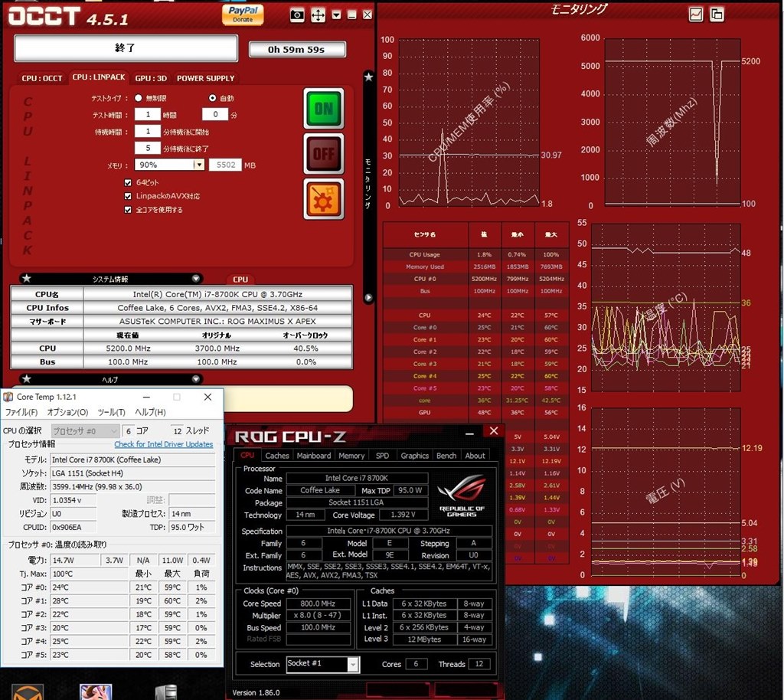Select 無制限 test type radio button
Image resolution: width=784 pixels, height=700 pixels.
(x=138, y=98)
